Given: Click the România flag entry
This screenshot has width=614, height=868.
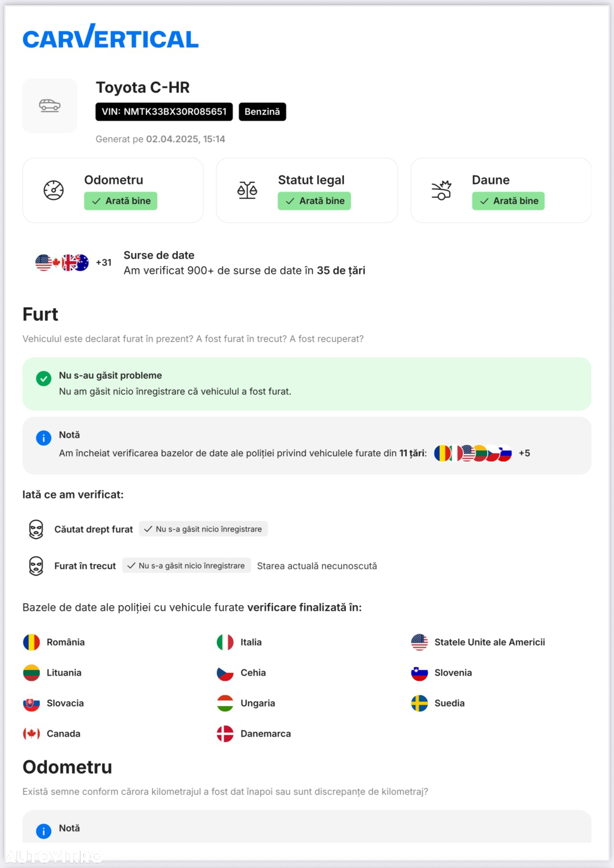Looking at the screenshot, I should (54, 642).
